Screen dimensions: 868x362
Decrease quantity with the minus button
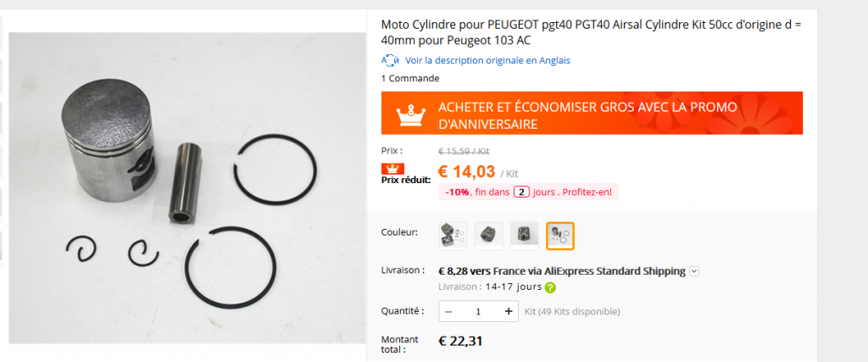point(449,312)
